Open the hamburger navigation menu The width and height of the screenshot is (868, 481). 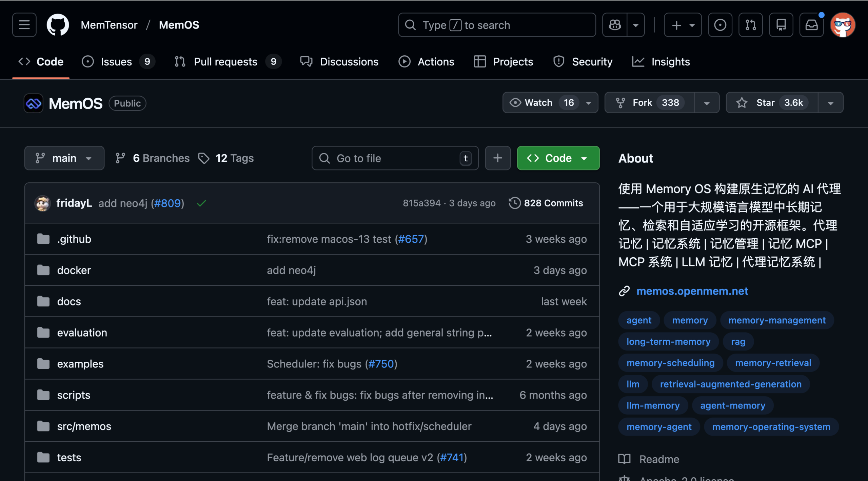[24, 25]
